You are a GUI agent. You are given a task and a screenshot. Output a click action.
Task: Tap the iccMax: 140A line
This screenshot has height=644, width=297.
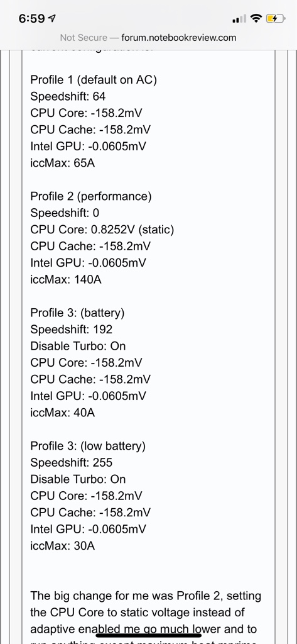tap(66, 280)
